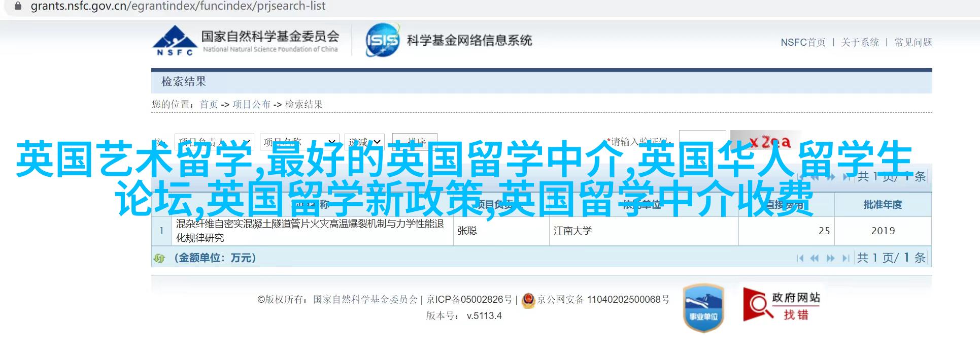980x348 pixels.
Task: Open NSFC首页 in the top navigation
Action: (x=803, y=43)
